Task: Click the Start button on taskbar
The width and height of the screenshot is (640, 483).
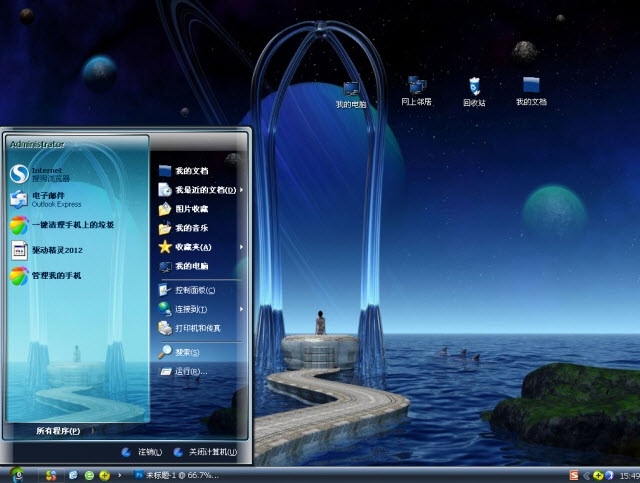Action: click(x=17, y=475)
